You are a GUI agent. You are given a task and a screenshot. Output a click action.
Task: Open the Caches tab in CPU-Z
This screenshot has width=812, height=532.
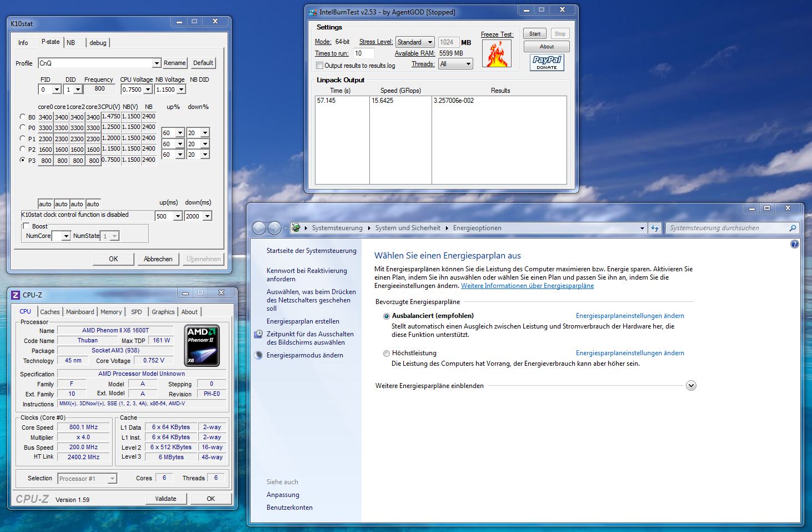click(x=50, y=312)
